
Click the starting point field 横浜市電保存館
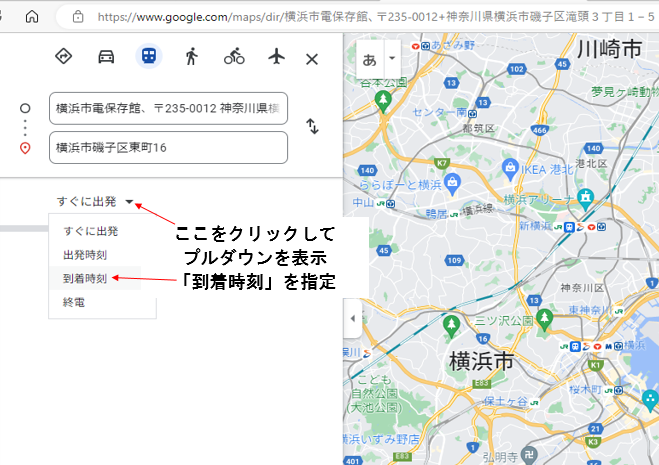[x=168, y=108]
